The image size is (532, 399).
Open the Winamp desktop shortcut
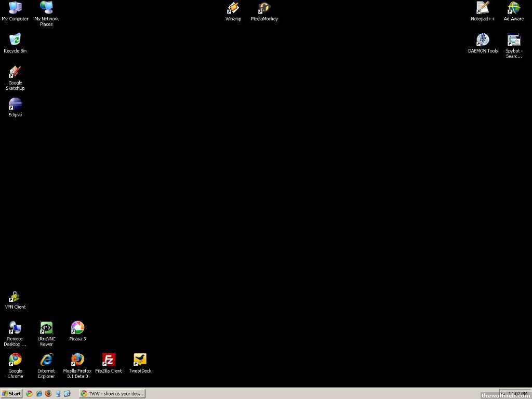[233, 8]
